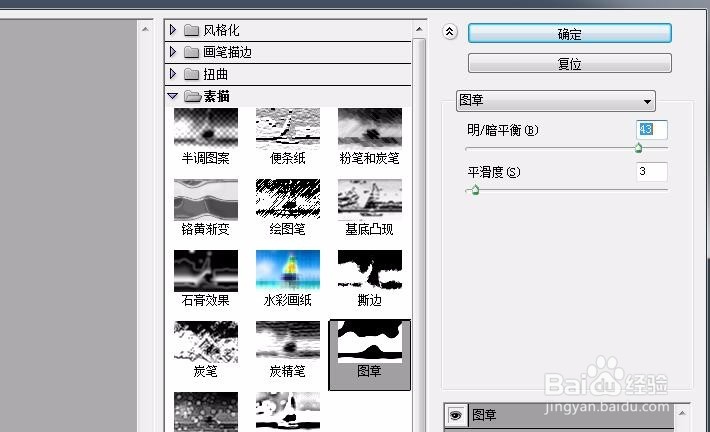
Task: Click the 明/暗平衡 value field
Action: tap(652, 130)
